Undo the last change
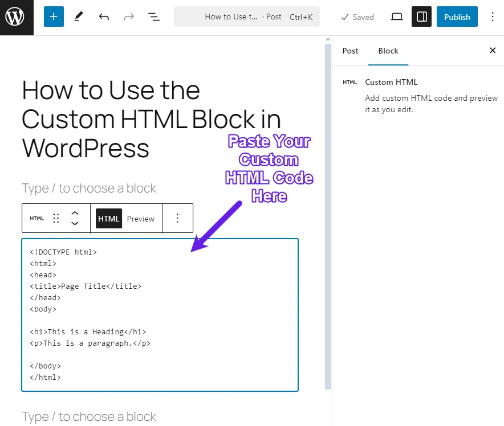 coord(104,17)
